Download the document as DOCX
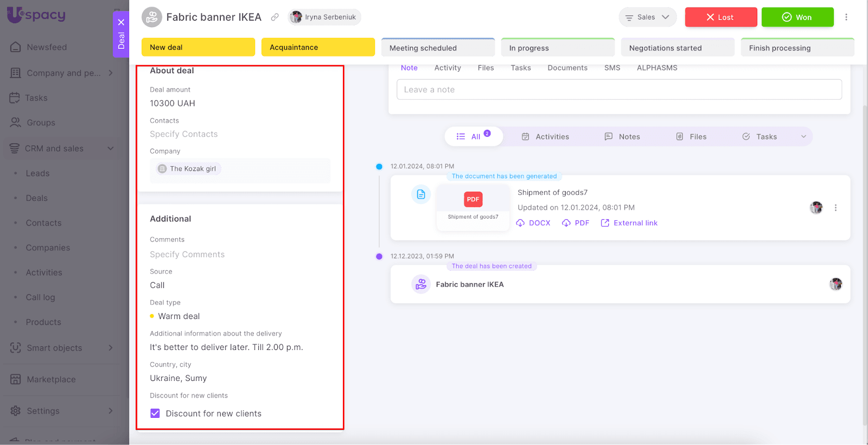 tap(533, 223)
